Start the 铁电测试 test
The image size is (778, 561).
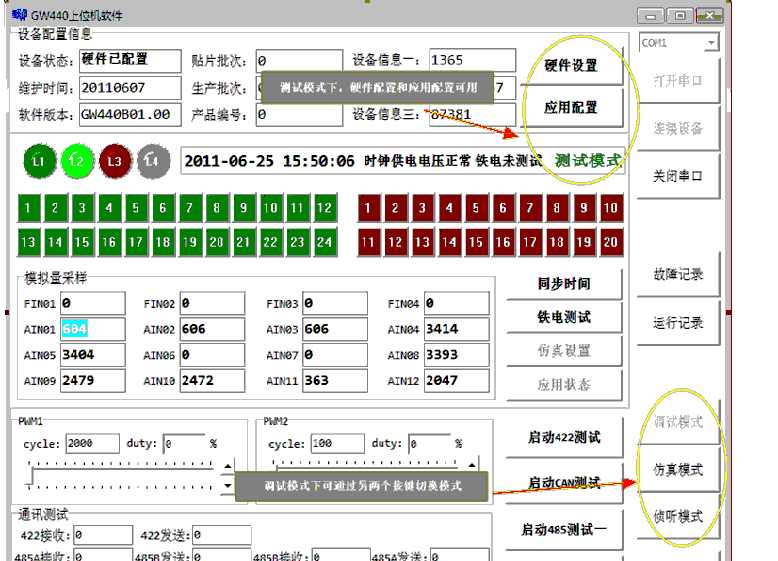(x=564, y=317)
